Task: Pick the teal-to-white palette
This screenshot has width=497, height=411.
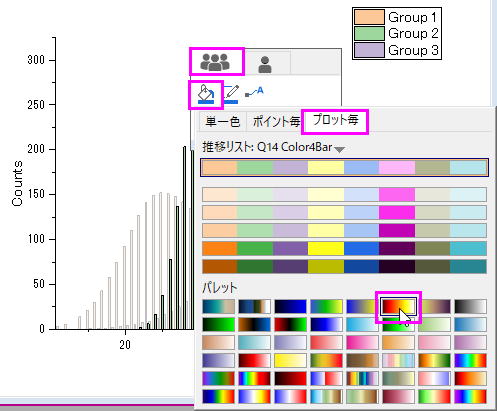Action: (254, 342)
